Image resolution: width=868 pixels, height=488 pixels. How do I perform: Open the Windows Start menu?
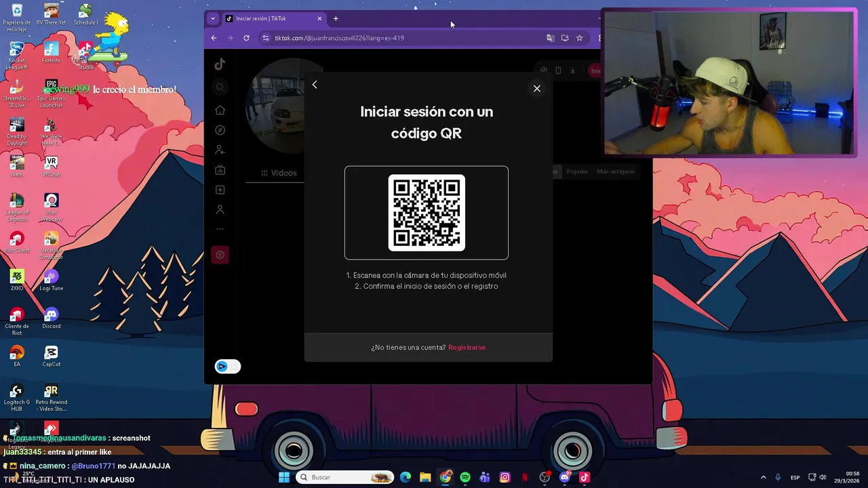click(284, 477)
